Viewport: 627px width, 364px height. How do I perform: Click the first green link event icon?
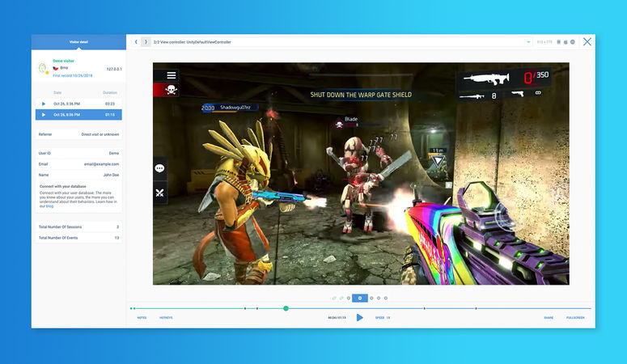tap(334, 298)
